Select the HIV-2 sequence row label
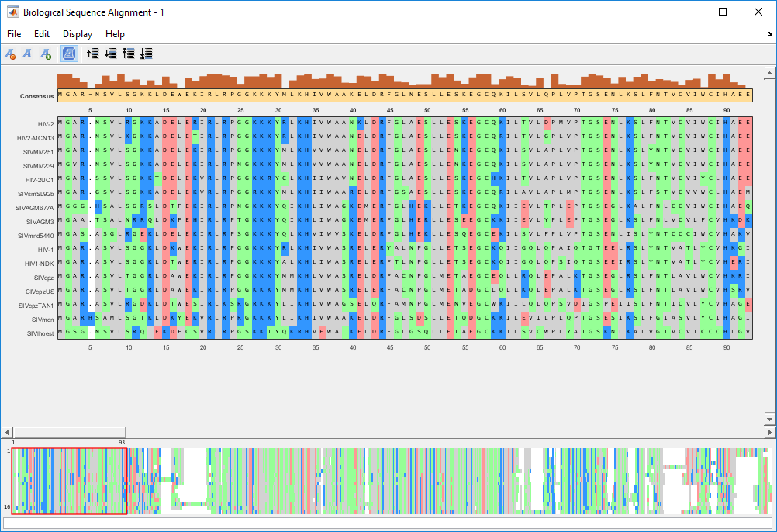The height and width of the screenshot is (532, 777). (x=46, y=124)
